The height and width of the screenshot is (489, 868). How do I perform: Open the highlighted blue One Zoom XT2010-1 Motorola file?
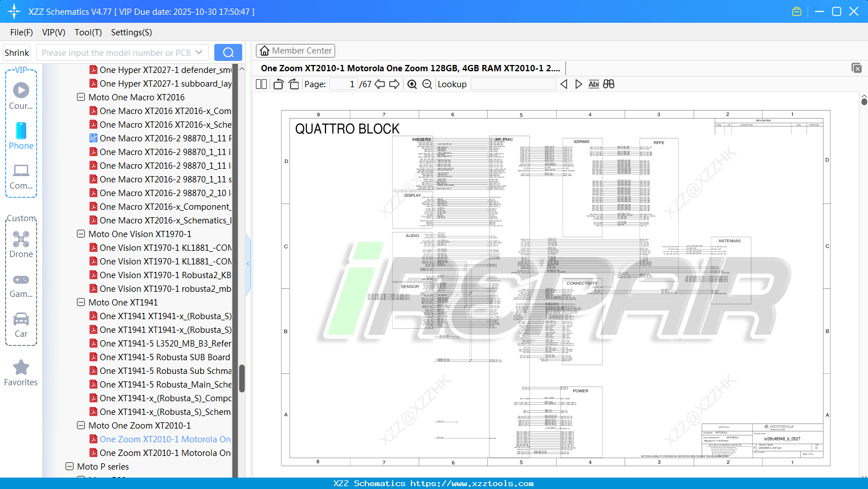coord(165,439)
